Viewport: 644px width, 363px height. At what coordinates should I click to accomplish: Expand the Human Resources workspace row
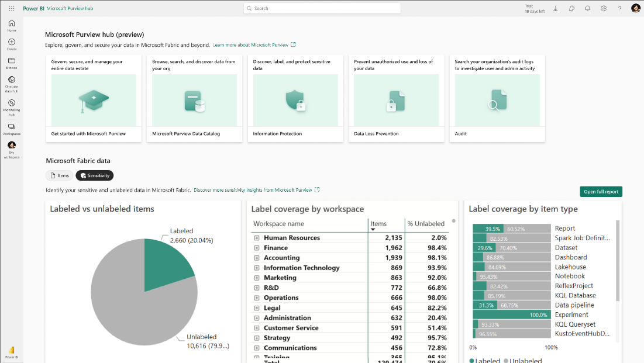point(257,238)
